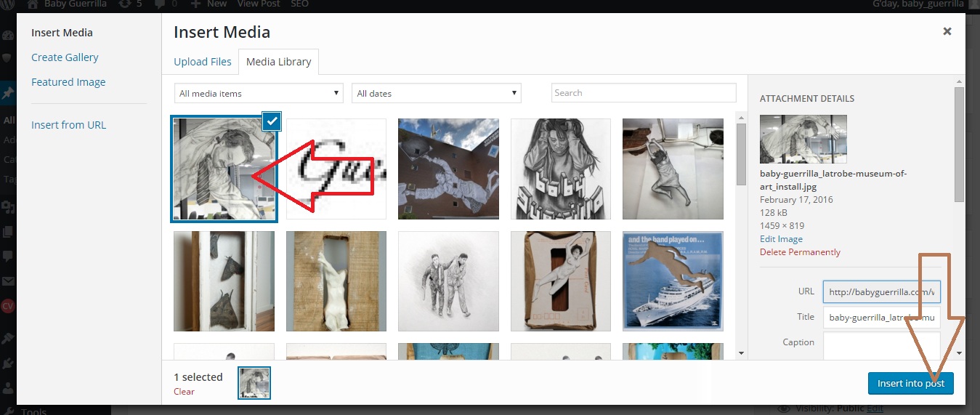Click the media grid scrollbar down arrow
Image resolution: width=980 pixels, height=415 pixels.
tap(741, 352)
